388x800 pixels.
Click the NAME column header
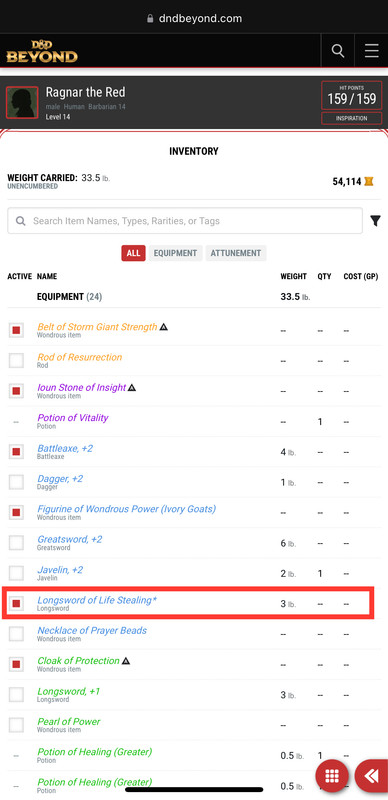47,277
